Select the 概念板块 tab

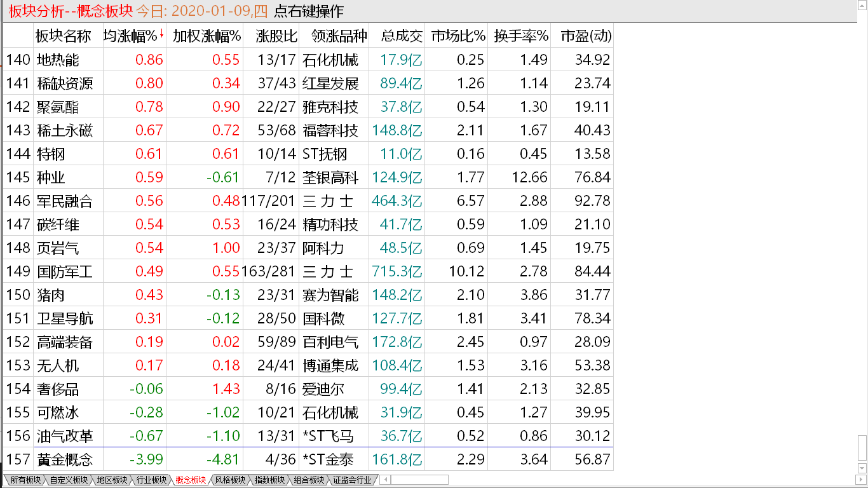point(190,480)
